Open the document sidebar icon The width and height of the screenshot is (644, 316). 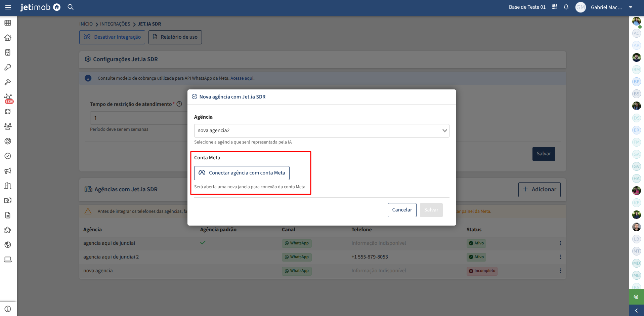(x=8, y=215)
